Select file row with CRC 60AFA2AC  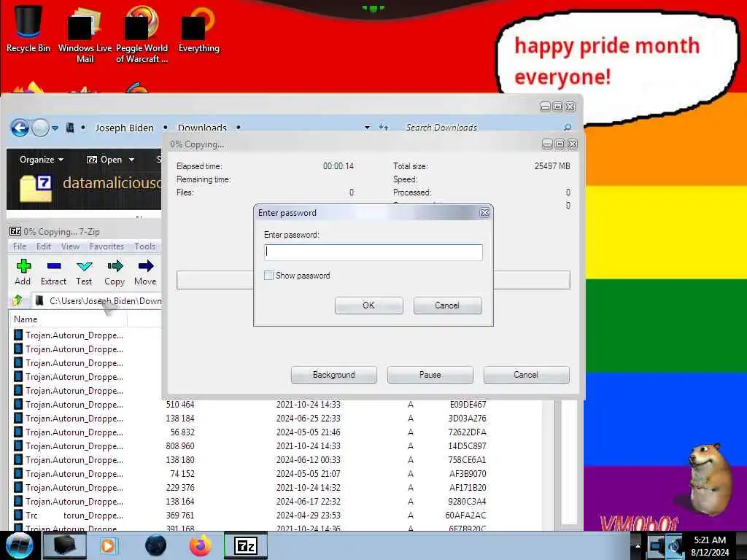tap(276, 515)
